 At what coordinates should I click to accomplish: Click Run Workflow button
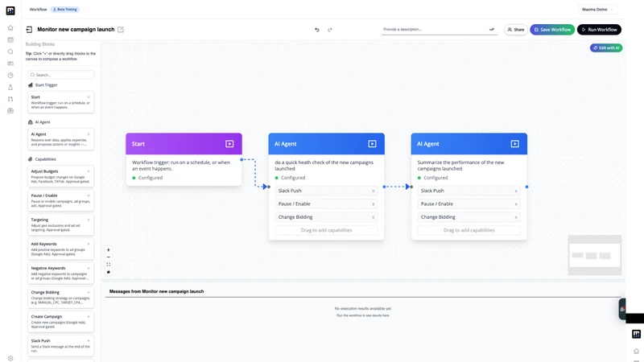pos(599,30)
